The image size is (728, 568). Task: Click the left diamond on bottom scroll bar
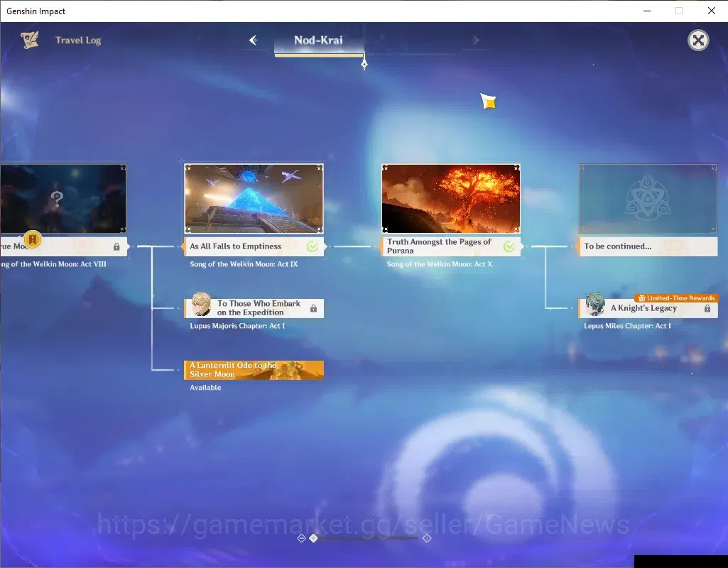point(301,538)
